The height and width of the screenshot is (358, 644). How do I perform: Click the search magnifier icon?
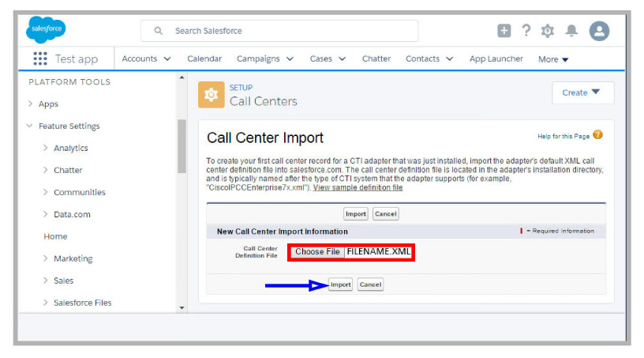pos(158,31)
